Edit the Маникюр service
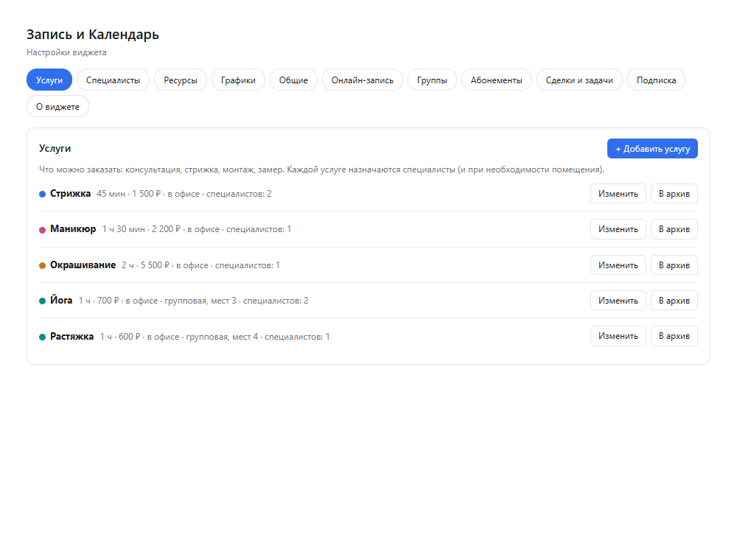The height and width of the screenshot is (560, 737). [618, 229]
